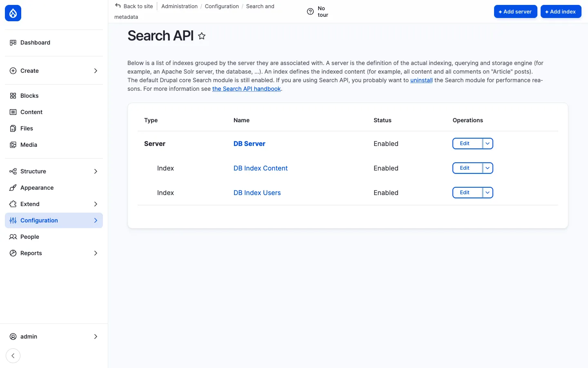Open Dashboard menu item
Image resolution: width=588 pixels, height=368 pixels.
(x=54, y=43)
